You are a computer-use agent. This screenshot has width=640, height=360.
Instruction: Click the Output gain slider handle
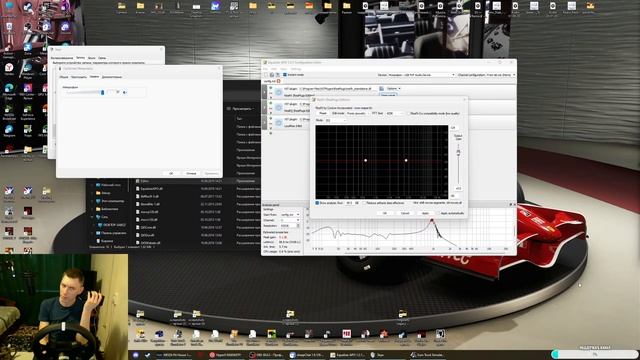(x=458, y=153)
